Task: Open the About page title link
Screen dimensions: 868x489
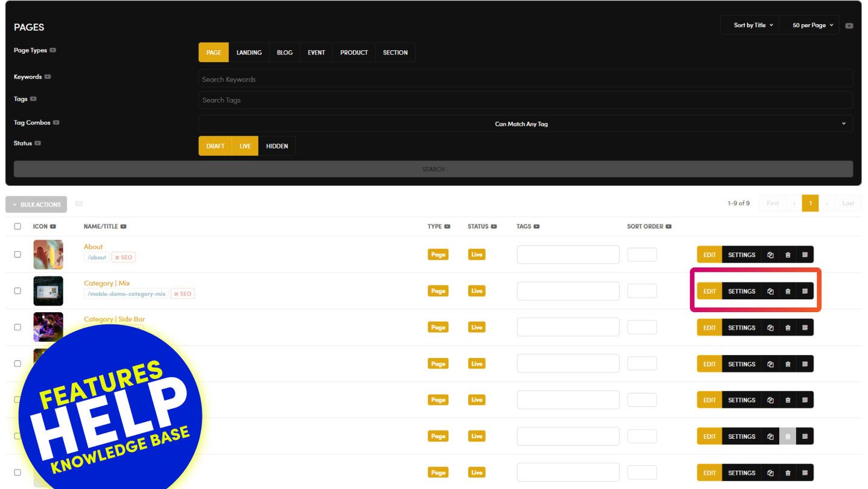Action: (x=93, y=247)
